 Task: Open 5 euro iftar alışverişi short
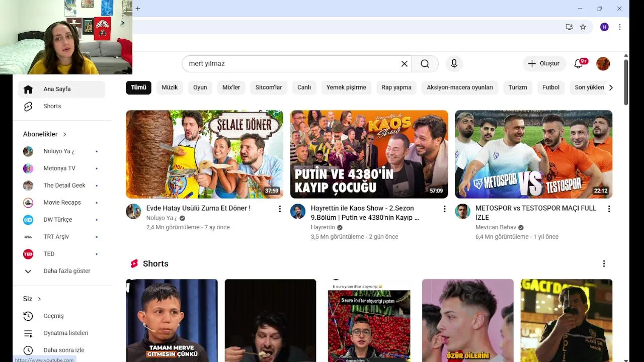(x=369, y=320)
